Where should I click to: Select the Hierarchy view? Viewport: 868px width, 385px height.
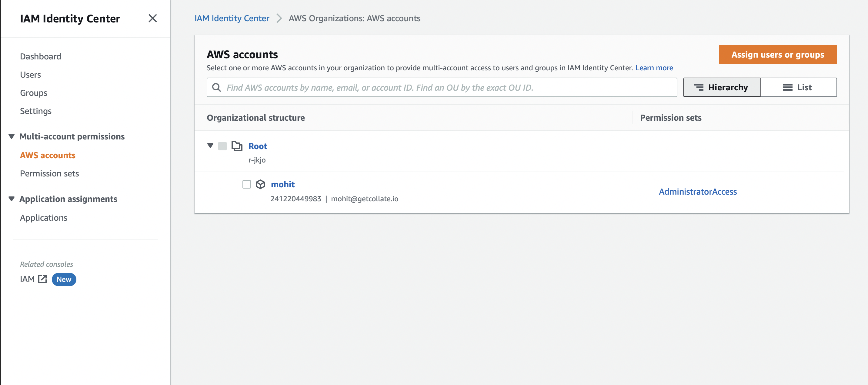722,87
